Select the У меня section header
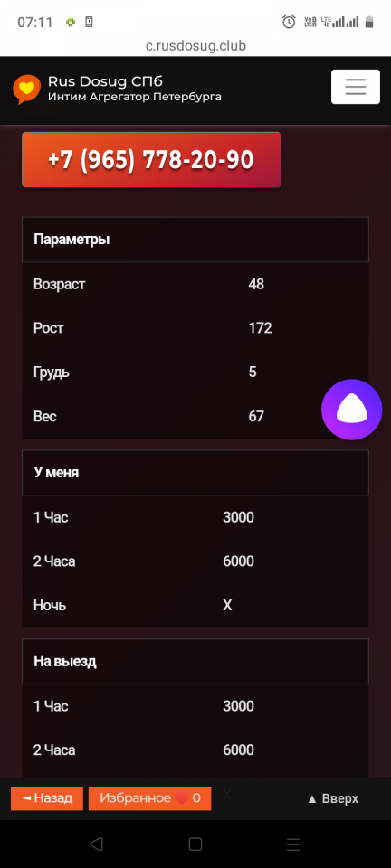The width and height of the screenshot is (391, 868). [x=195, y=473]
